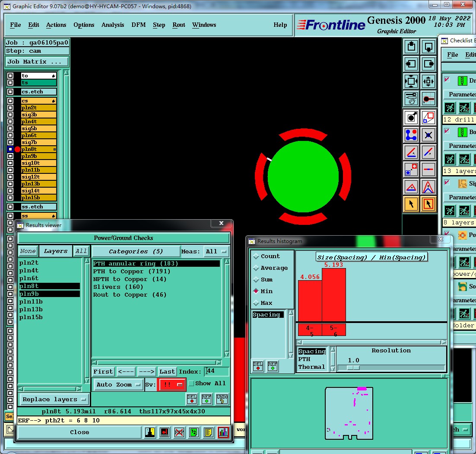Click the pan left arrow icon
The height and width of the screenshot is (454, 476).
(x=411, y=64)
